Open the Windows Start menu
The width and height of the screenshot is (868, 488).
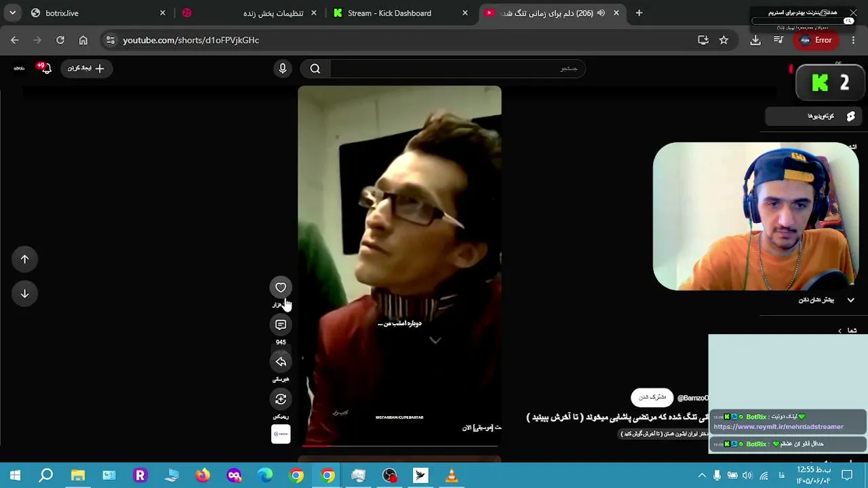coord(15,476)
